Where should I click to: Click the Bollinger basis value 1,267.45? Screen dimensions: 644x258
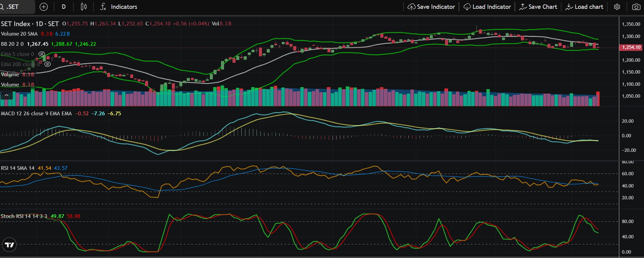click(x=38, y=44)
